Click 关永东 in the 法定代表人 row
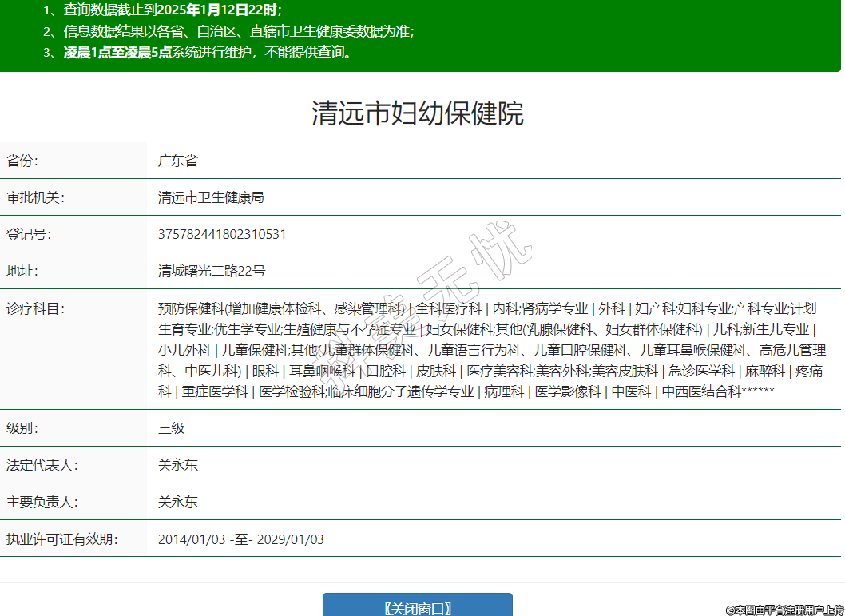The width and height of the screenshot is (845, 616). (x=178, y=465)
